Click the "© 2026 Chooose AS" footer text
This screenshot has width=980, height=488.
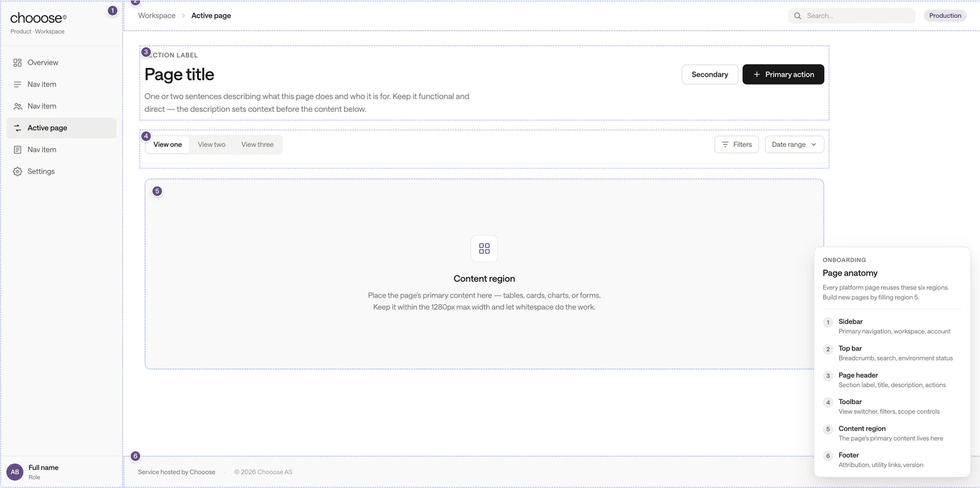(263, 472)
